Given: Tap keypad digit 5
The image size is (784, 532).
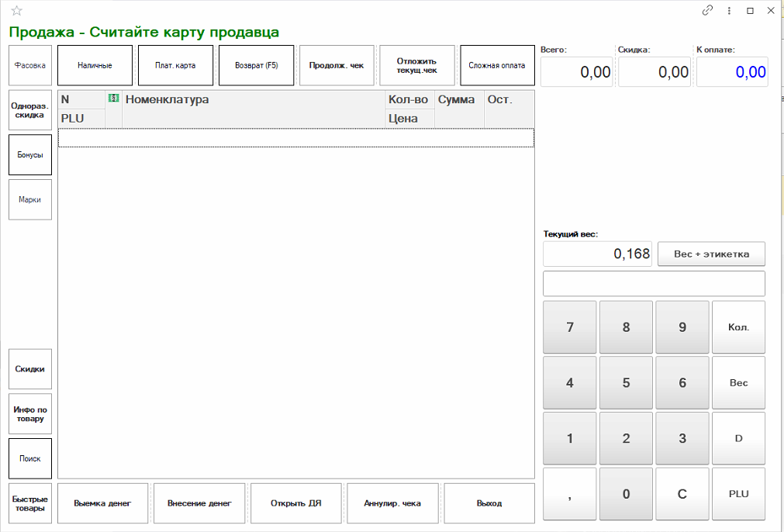Looking at the screenshot, I should click(x=626, y=383).
